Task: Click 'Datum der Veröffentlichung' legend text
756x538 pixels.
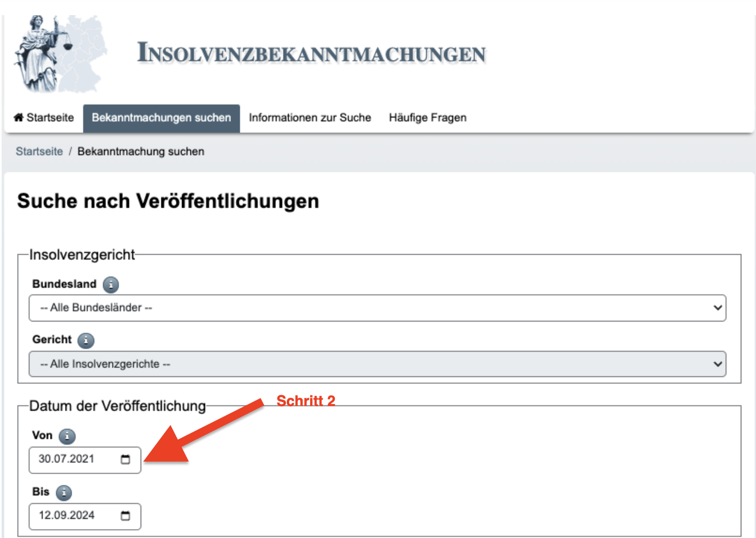Action: click(x=117, y=406)
